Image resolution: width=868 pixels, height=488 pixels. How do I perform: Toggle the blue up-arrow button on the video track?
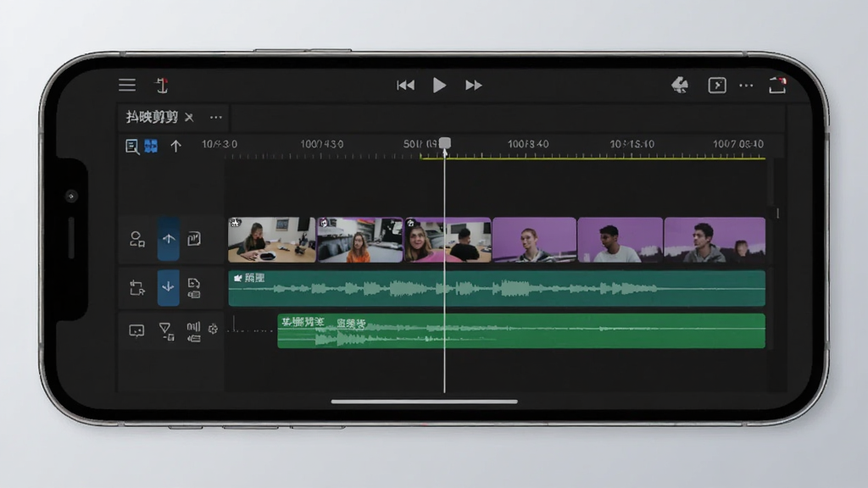coord(169,239)
